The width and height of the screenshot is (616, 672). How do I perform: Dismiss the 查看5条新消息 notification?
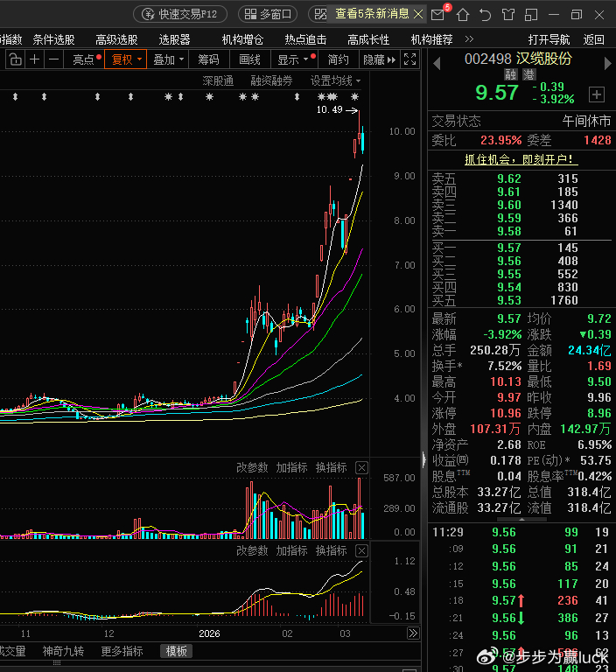tap(418, 14)
